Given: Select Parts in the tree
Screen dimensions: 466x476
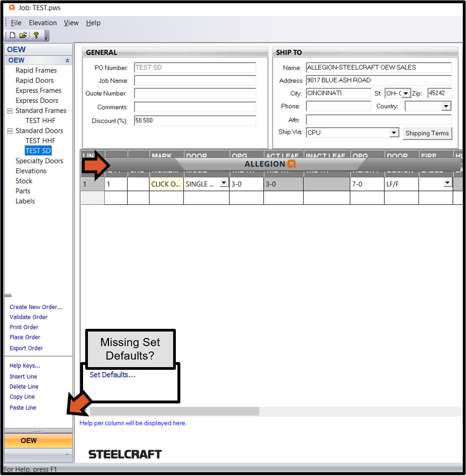Looking at the screenshot, I should tap(23, 191).
